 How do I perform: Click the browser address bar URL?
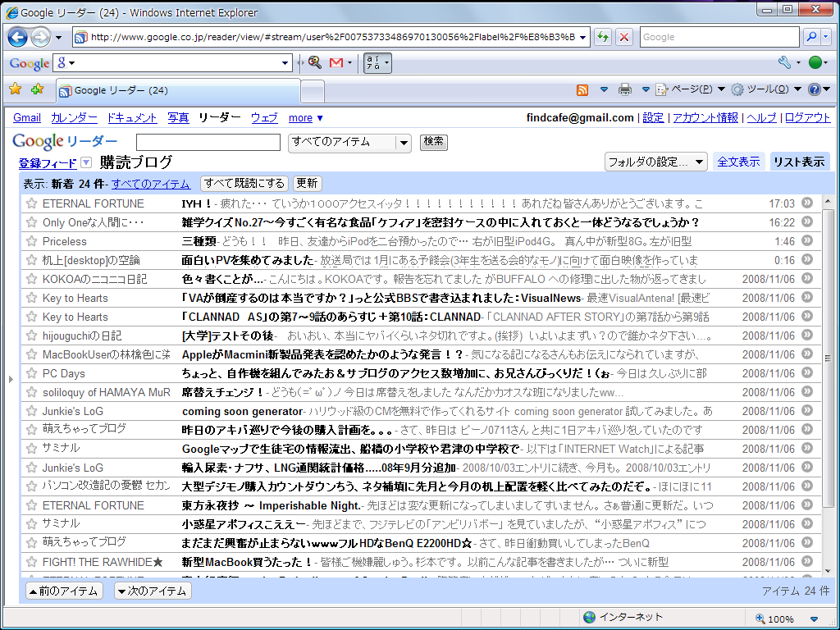(x=333, y=37)
